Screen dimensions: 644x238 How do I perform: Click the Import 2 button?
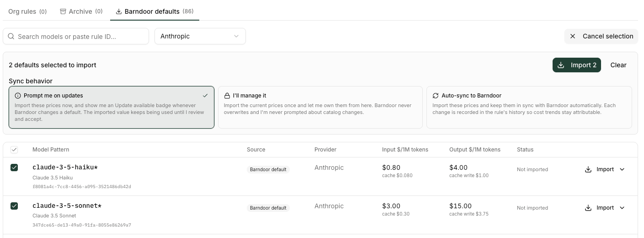click(x=577, y=65)
